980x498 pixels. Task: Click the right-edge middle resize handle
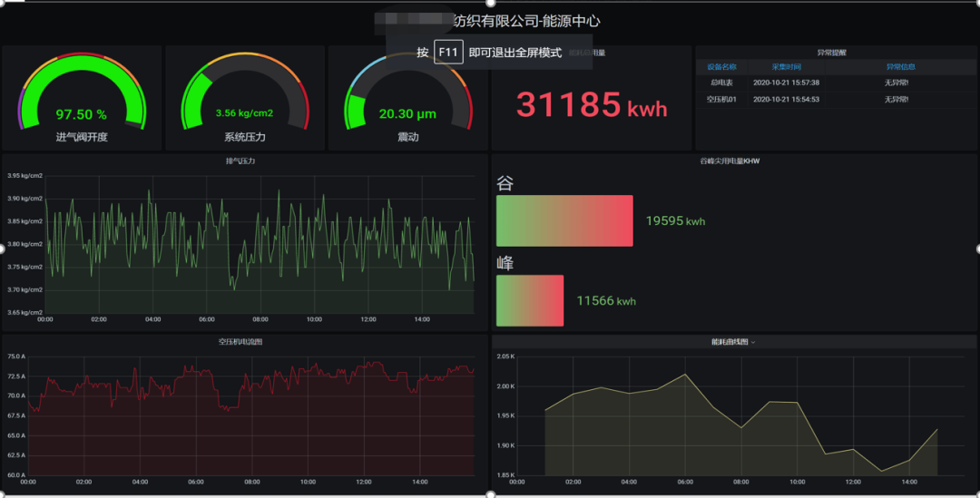point(977,249)
